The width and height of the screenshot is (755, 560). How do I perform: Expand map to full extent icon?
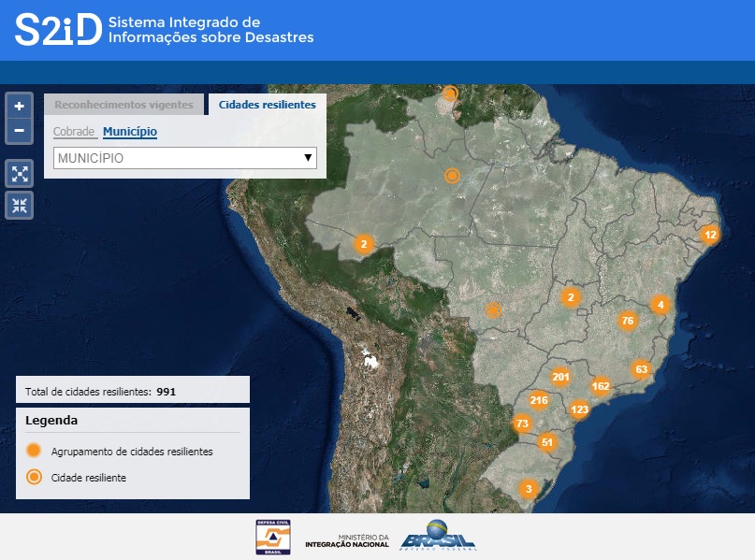click(20, 173)
